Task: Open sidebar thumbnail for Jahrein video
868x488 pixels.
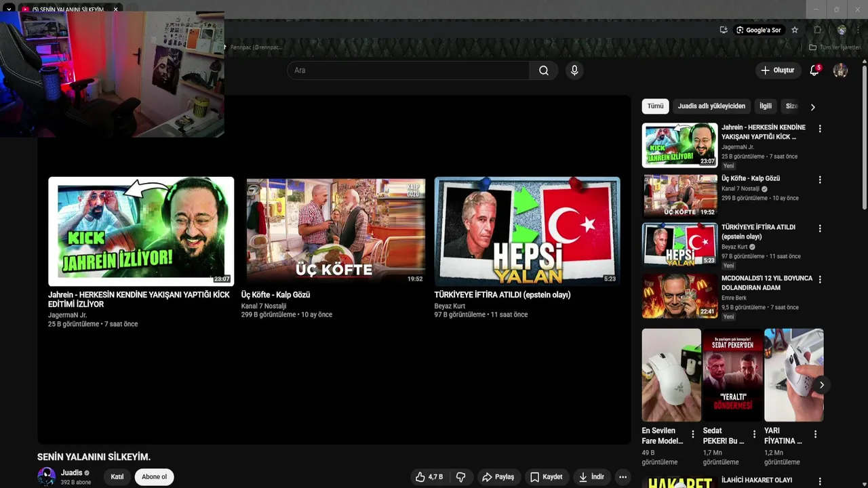Action: coord(679,145)
